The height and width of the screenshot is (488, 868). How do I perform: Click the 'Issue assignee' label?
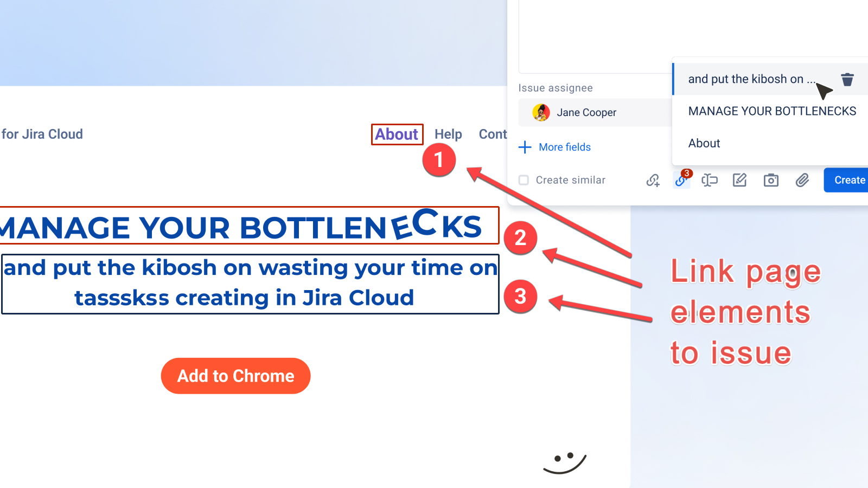point(556,88)
